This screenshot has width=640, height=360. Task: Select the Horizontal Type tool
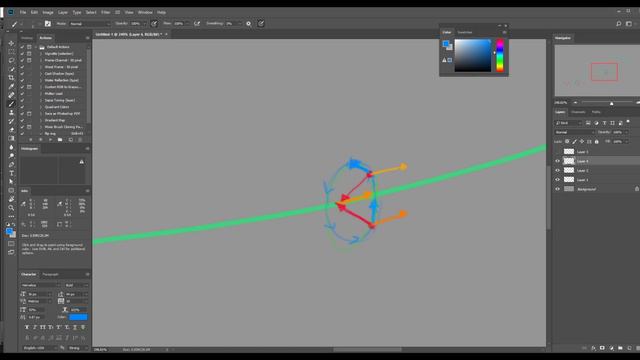coord(11,173)
